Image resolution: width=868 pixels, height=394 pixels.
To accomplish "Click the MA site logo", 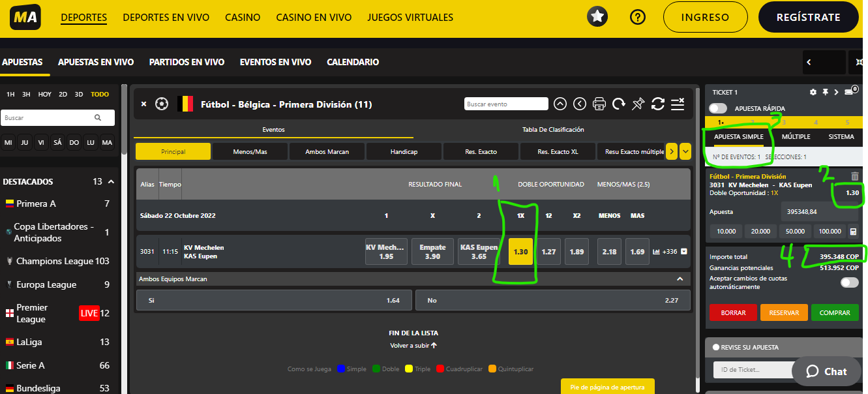I will 25,17.
